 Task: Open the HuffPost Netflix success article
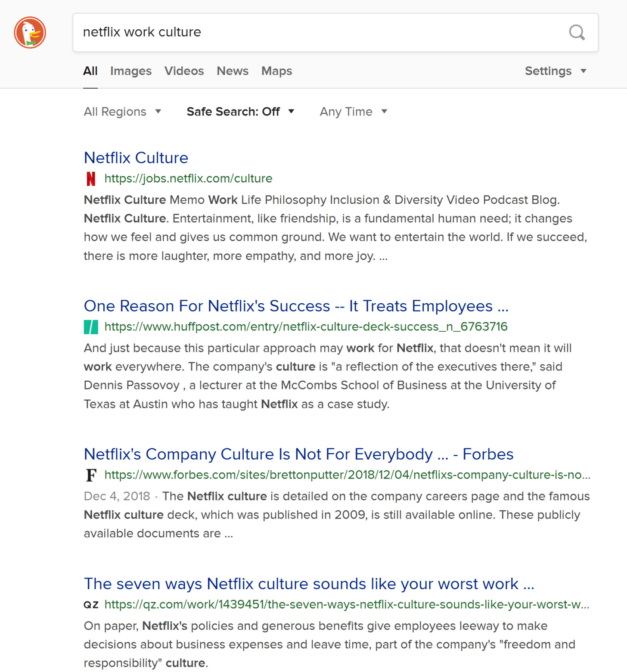coord(296,306)
